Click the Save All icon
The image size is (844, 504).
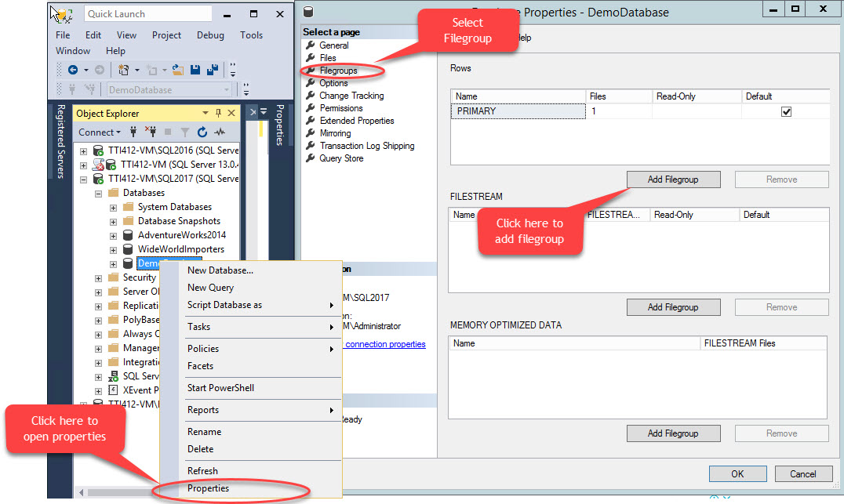(213, 70)
